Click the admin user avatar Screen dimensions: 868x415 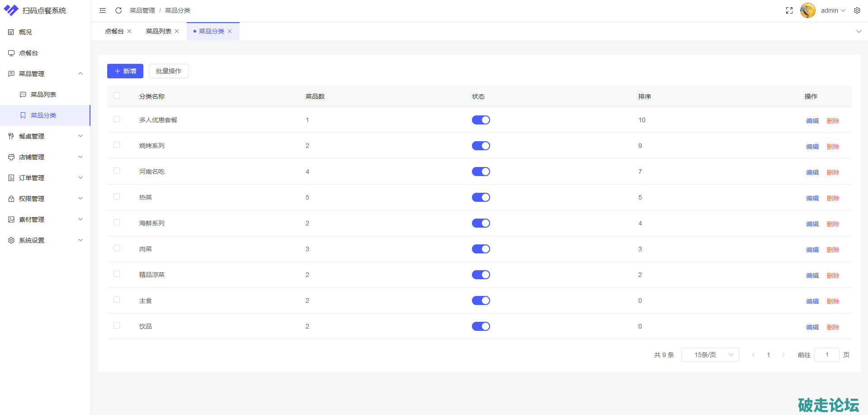pyautogui.click(x=807, y=10)
